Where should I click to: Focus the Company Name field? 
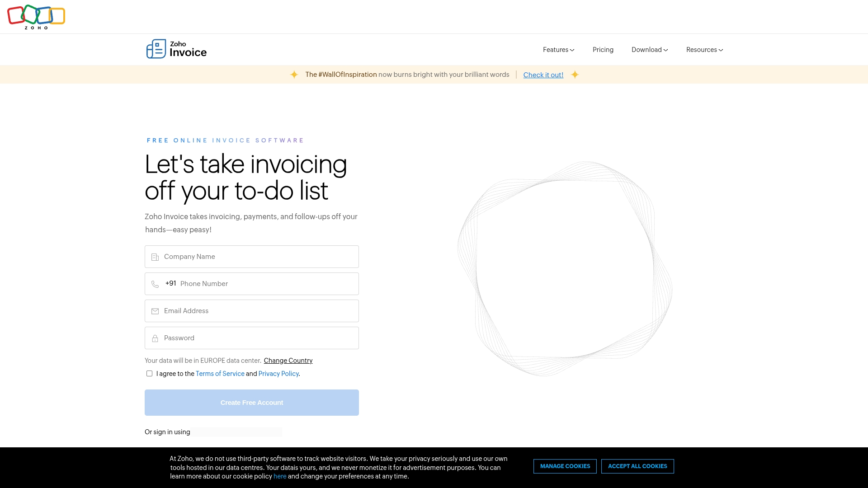coord(252,257)
